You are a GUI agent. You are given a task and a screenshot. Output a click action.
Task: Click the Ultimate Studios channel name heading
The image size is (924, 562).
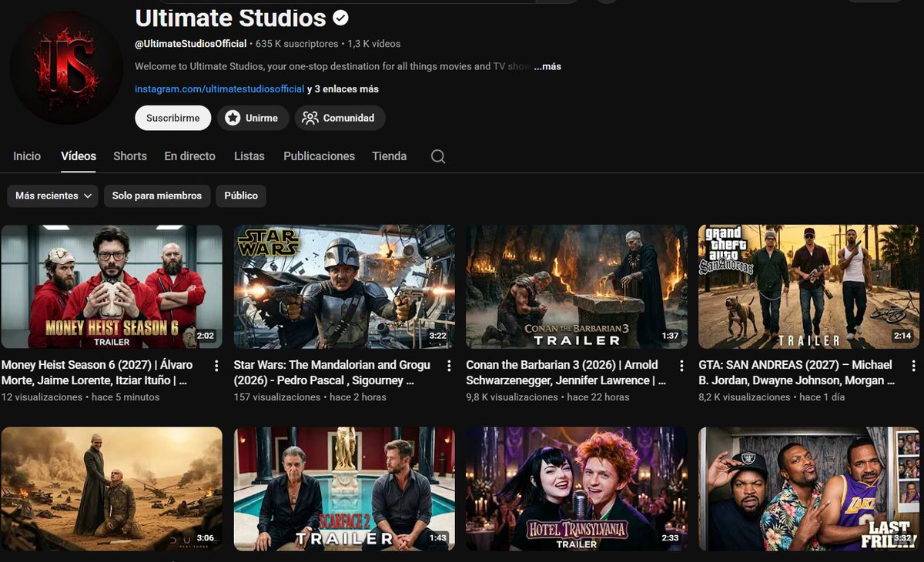[231, 18]
